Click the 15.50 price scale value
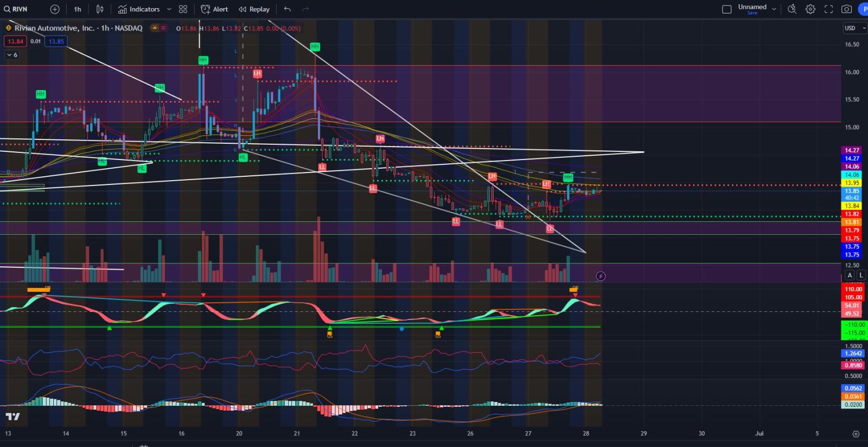868x447 pixels. click(x=852, y=100)
